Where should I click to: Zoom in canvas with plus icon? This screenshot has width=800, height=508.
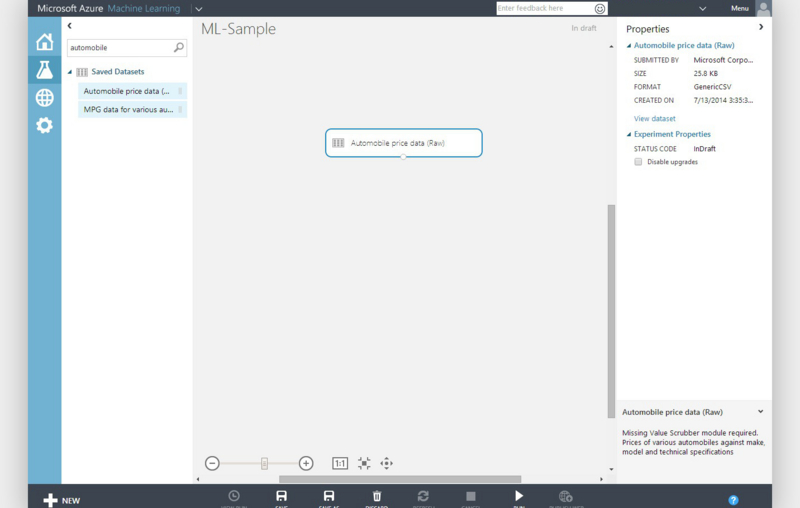306,463
